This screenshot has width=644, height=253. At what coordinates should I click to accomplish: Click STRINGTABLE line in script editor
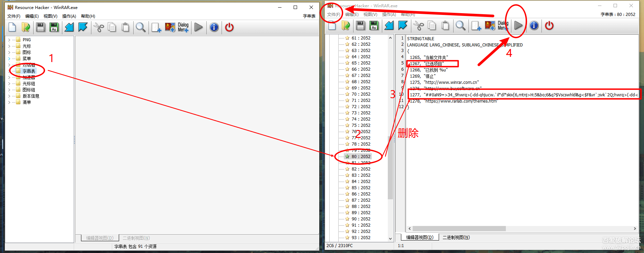(x=421, y=38)
